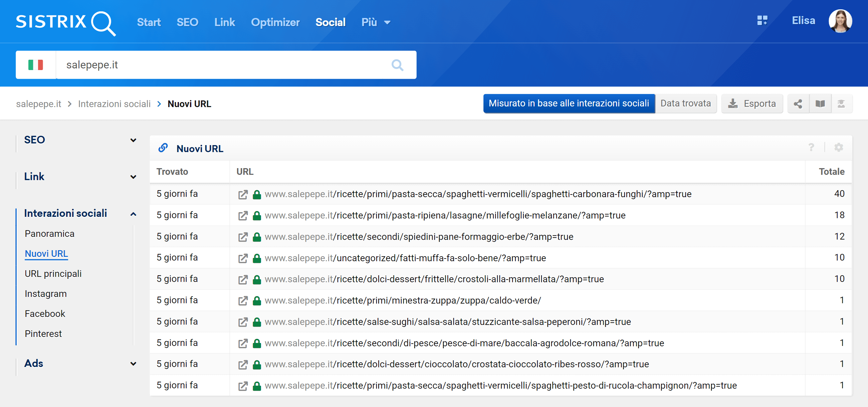Image resolution: width=868 pixels, height=407 pixels.
Task: Select 'Misurato in base alle interazioni sociali' toggle
Action: tap(569, 104)
